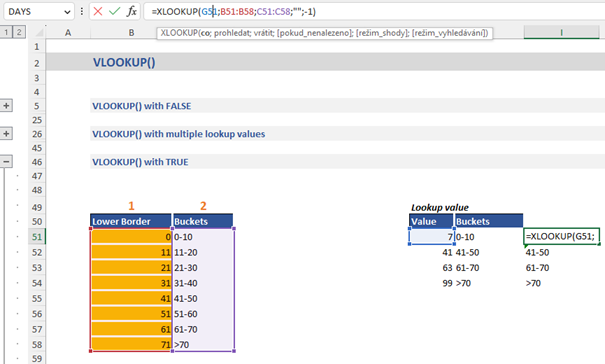Click the lookup table's Buckets header
The height and width of the screenshot is (364, 605).
[x=489, y=221]
